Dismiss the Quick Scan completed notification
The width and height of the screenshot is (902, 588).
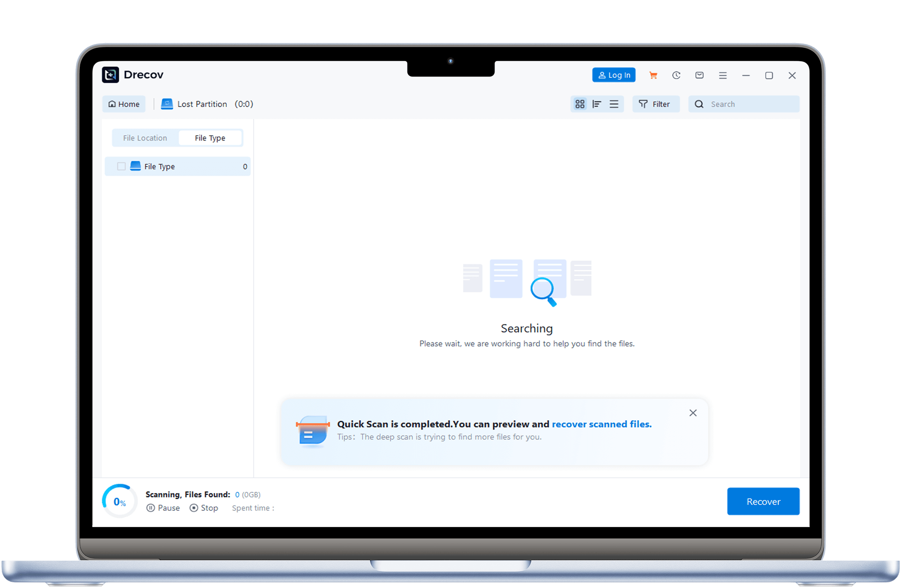pos(693,413)
